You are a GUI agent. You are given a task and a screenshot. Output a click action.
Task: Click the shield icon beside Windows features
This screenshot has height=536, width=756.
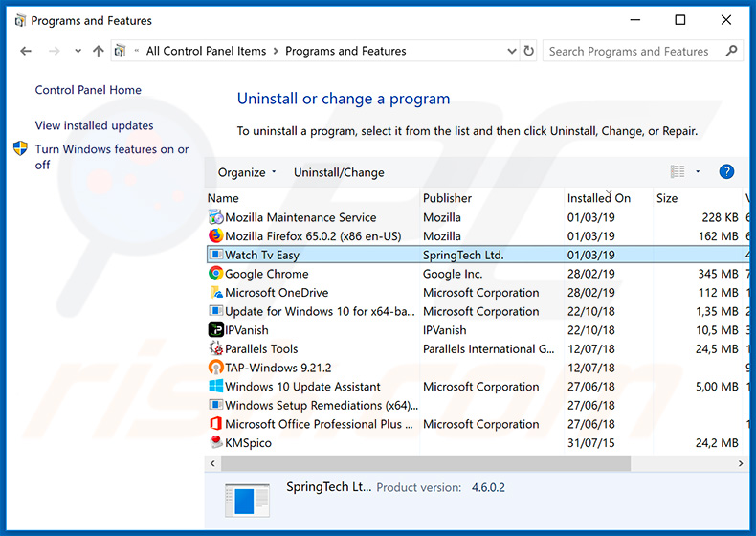20,148
